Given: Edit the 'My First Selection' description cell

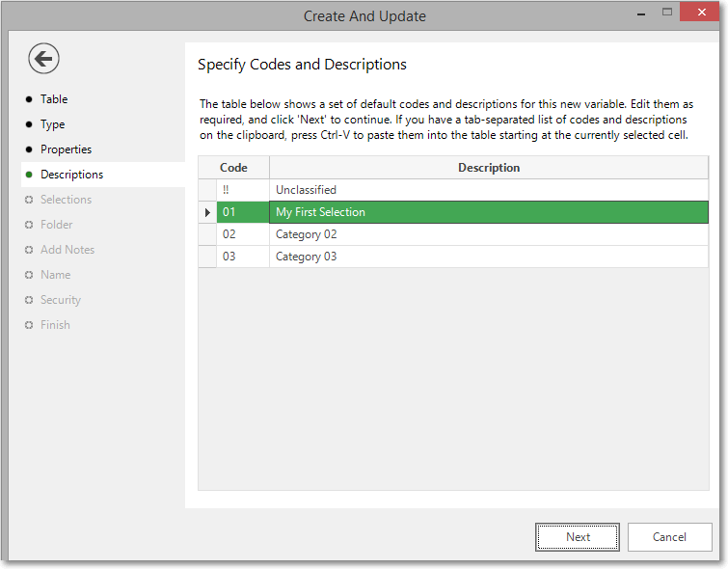Looking at the screenshot, I should 489,212.
